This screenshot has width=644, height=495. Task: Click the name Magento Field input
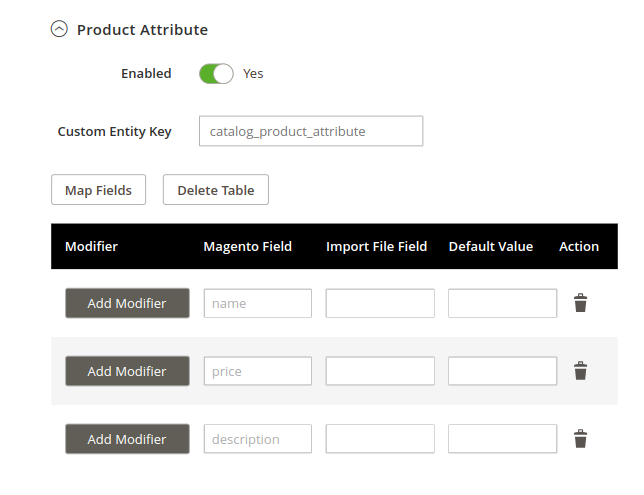(258, 303)
